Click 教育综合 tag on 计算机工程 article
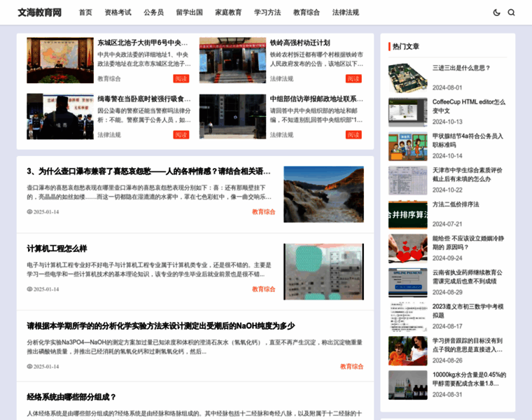This screenshot has height=420, width=532. coord(263,289)
